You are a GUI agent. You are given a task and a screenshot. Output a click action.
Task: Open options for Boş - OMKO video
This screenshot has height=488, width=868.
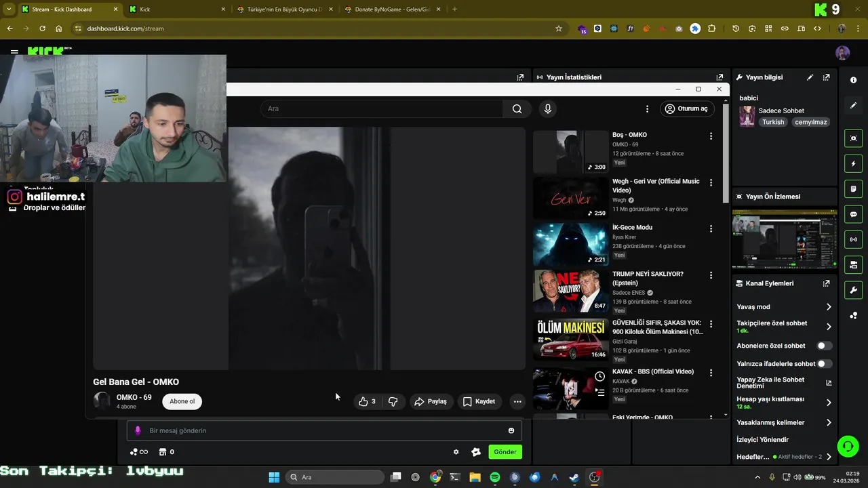711,136
